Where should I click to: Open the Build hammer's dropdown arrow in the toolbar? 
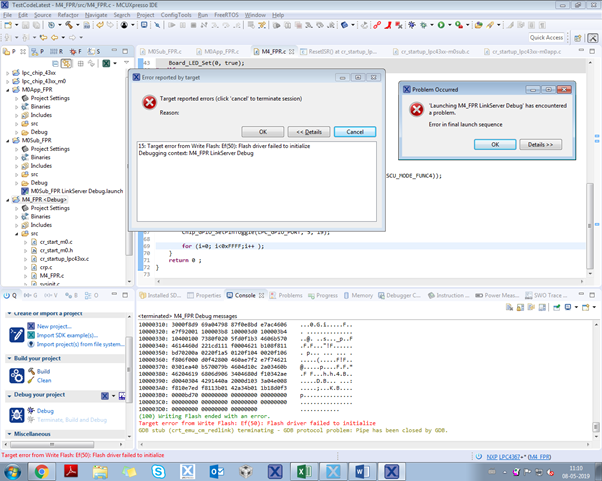click(x=78, y=25)
